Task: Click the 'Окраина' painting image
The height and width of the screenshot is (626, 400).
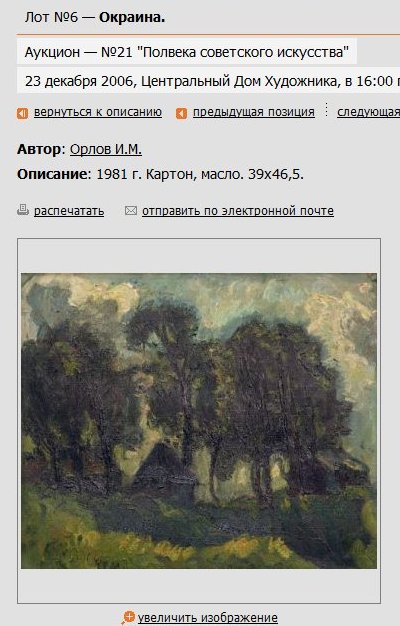Action: 199,421
